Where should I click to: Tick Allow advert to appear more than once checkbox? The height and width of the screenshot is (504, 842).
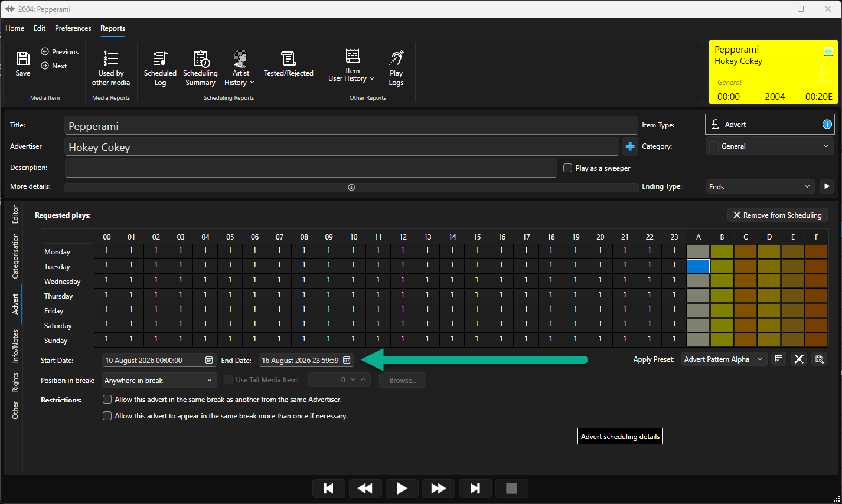click(x=107, y=416)
